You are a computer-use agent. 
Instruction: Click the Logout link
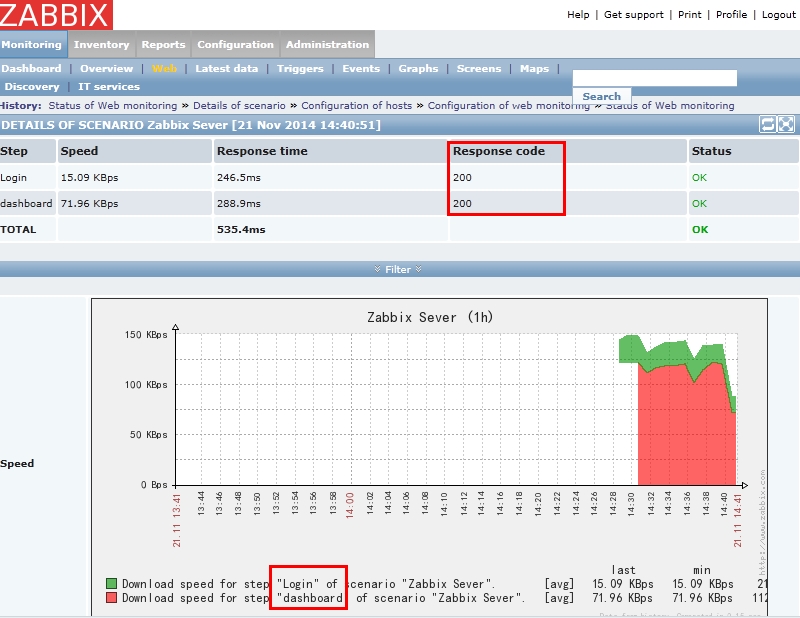tap(779, 15)
